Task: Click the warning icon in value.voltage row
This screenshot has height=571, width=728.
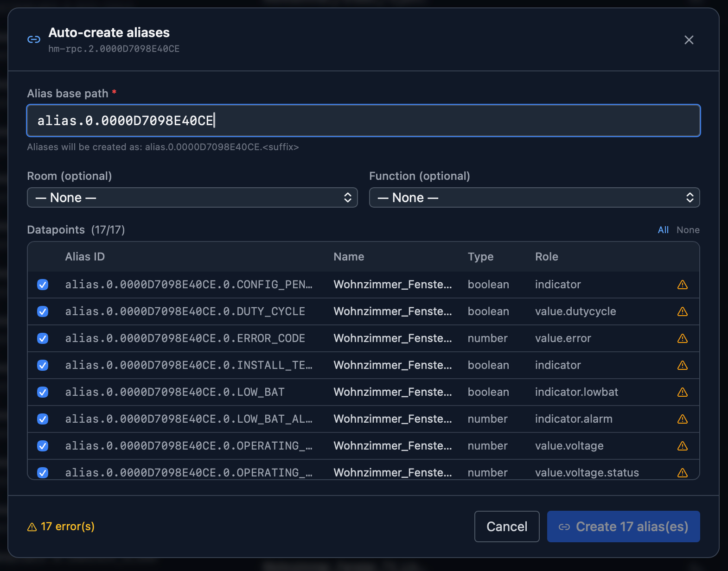Action: click(x=683, y=446)
